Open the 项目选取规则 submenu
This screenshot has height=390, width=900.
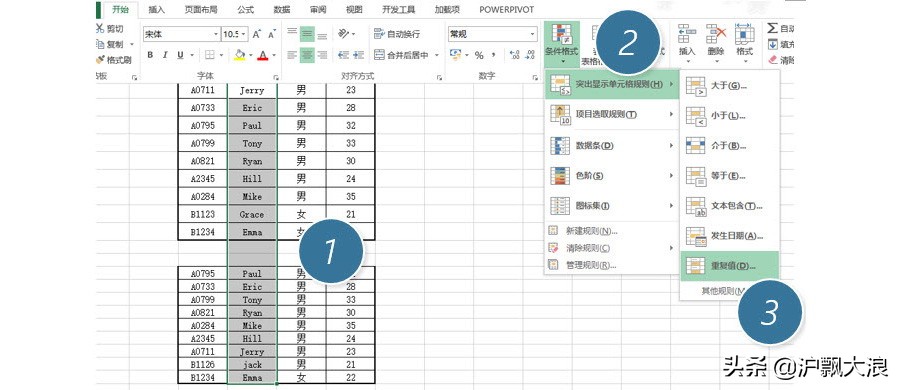[x=612, y=114]
